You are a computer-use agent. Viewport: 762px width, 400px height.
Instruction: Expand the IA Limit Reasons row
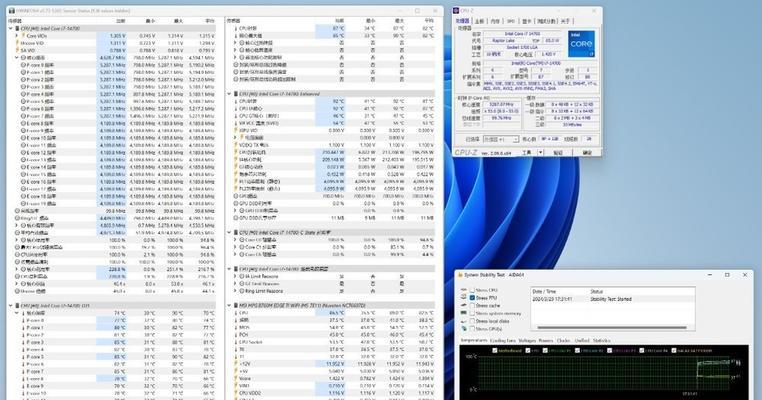coord(236,276)
